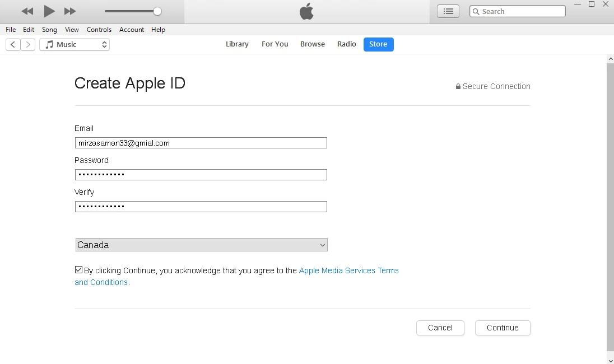Open the Up Next list icon
The width and height of the screenshot is (614, 364).
click(448, 11)
